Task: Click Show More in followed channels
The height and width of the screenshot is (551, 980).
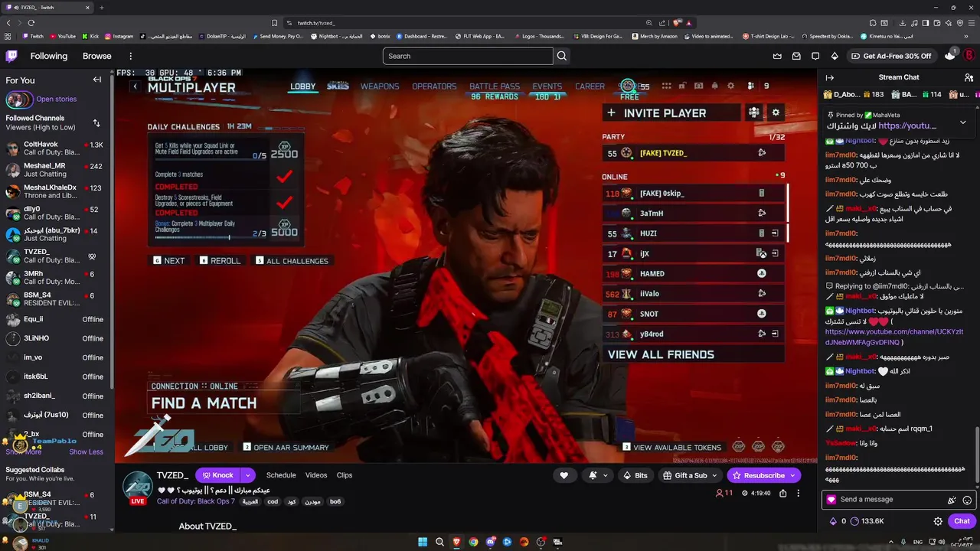Action: [24, 452]
